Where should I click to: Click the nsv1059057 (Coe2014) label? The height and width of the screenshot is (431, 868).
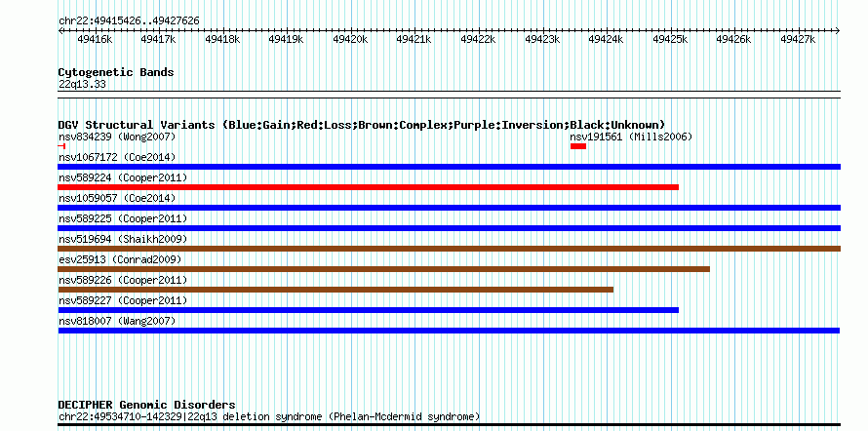(117, 198)
